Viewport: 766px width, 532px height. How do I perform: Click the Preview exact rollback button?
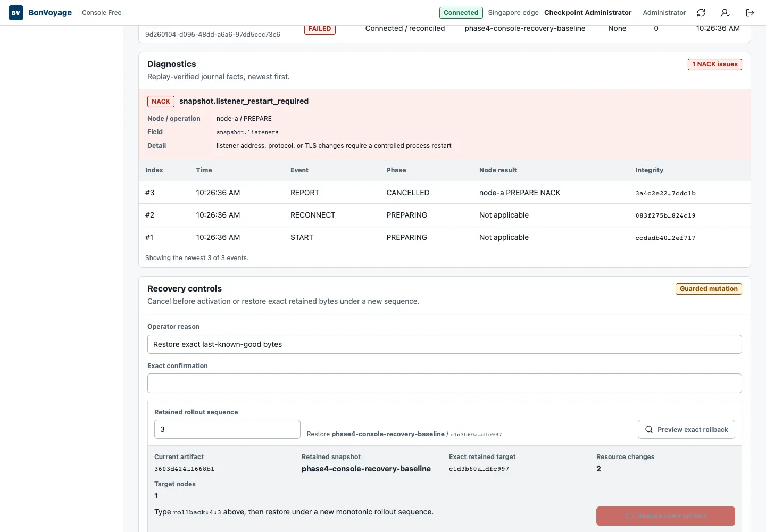coord(686,429)
